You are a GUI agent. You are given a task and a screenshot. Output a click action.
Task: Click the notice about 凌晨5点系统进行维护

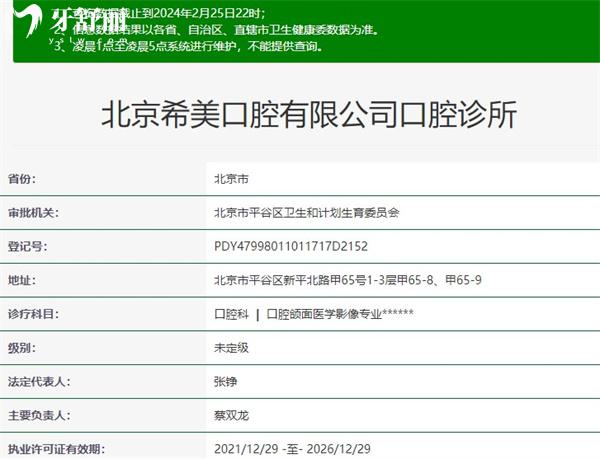coord(188,46)
